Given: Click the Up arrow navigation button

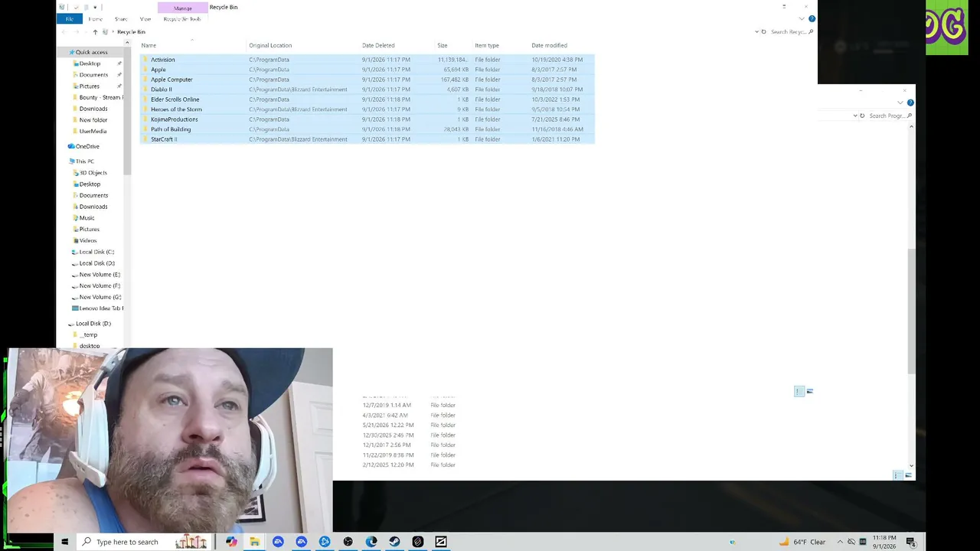Looking at the screenshot, I should click(x=95, y=32).
